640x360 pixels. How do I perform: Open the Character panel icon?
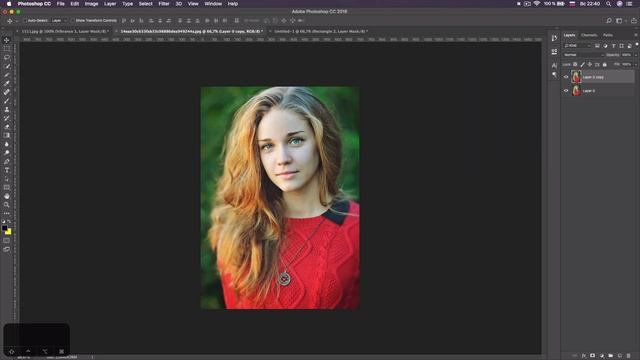click(554, 65)
